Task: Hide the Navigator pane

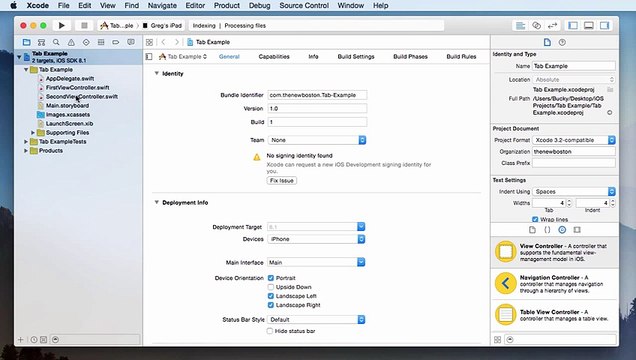Action: point(573,26)
